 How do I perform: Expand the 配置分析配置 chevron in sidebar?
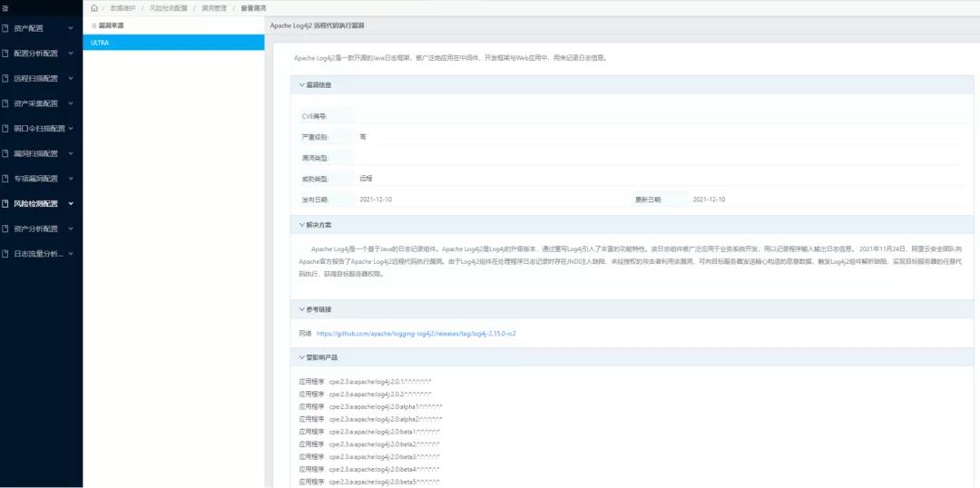pos(71,54)
